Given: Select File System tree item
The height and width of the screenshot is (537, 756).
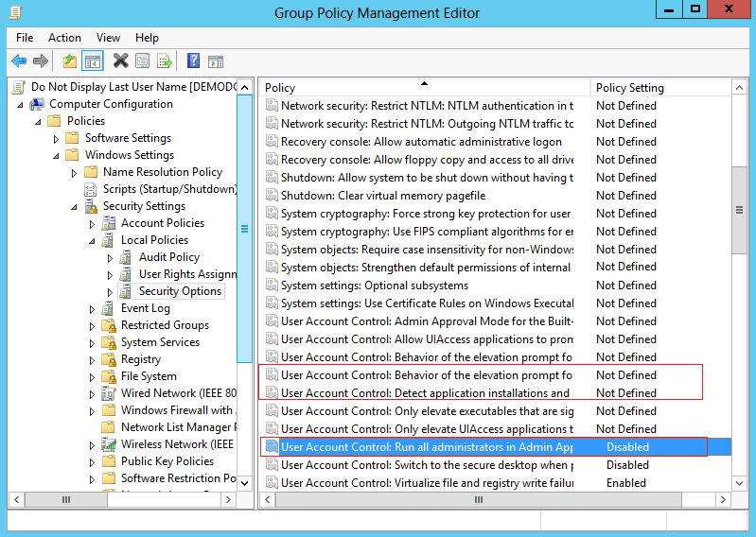Looking at the screenshot, I should 149,376.
